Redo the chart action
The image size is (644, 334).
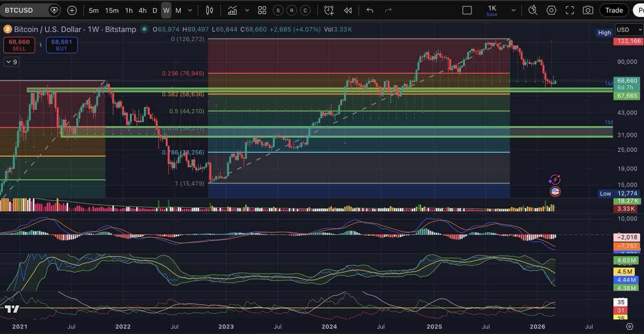click(x=388, y=10)
